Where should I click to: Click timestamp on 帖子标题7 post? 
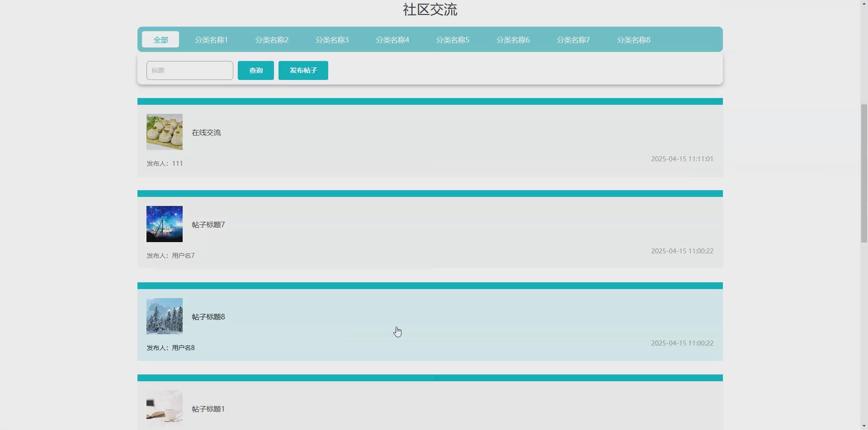click(x=682, y=251)
